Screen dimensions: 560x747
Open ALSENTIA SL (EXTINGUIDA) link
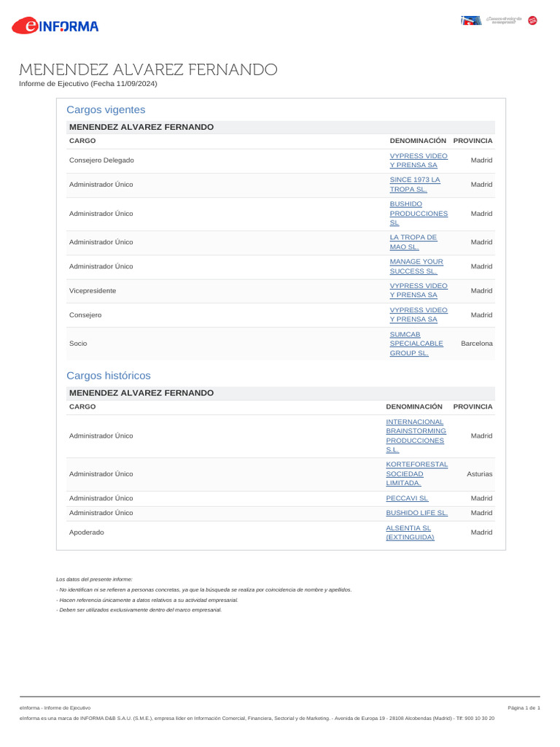pyautogui.click(x=410, y=532)
